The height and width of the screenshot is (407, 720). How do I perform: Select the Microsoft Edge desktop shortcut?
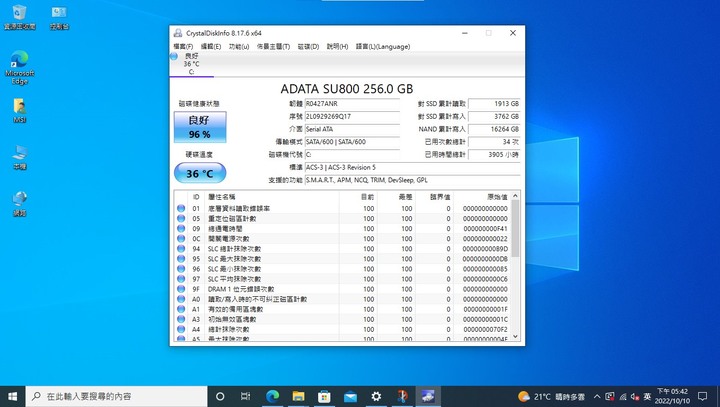[19, 67]
